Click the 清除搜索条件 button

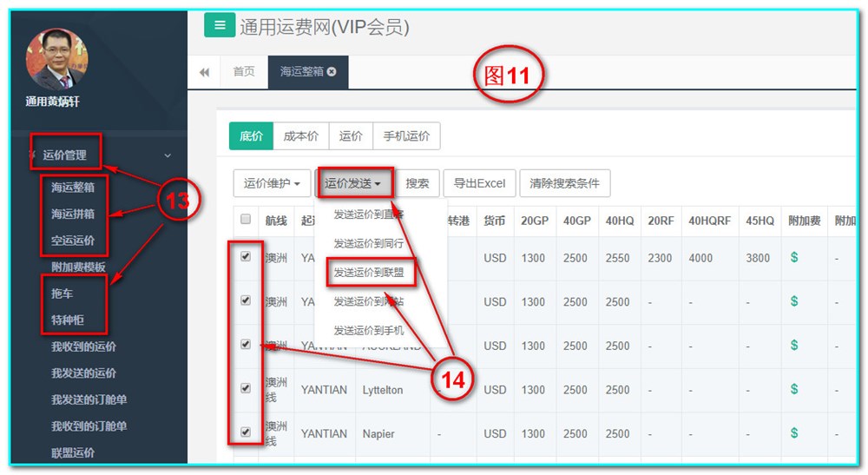[x=565, y=183]
